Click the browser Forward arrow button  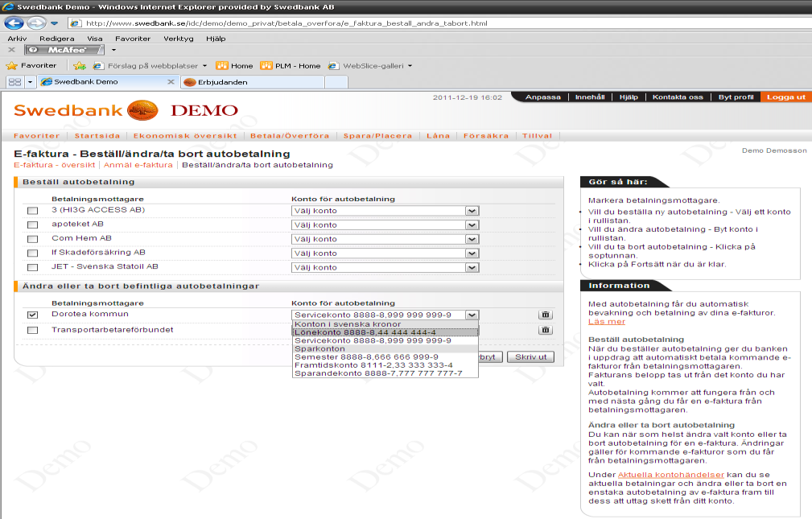[x=36, y=23]
